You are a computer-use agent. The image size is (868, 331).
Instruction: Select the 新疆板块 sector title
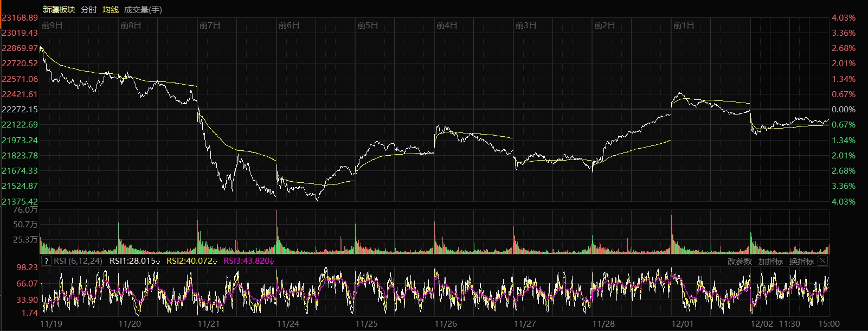[59, 9]
